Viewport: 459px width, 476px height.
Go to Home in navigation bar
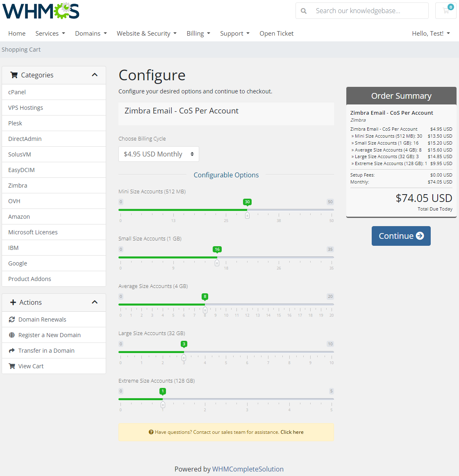tap(17, 34)
